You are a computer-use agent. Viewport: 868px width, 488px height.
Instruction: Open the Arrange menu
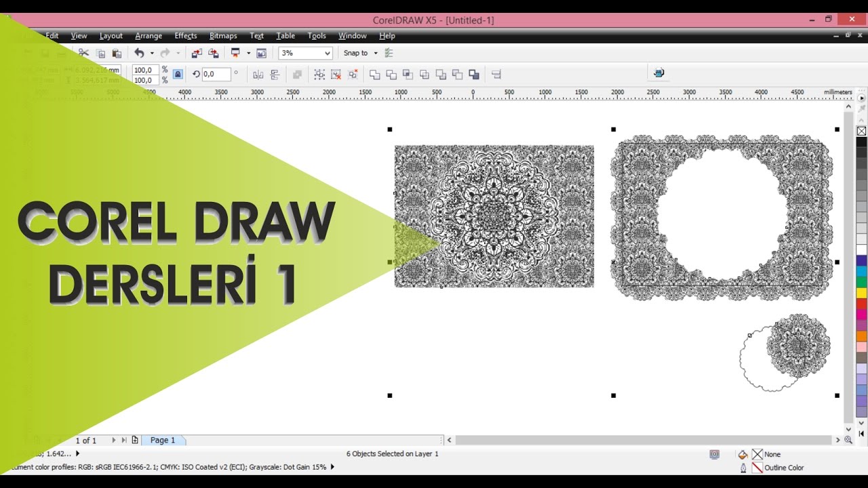point(149,36)
